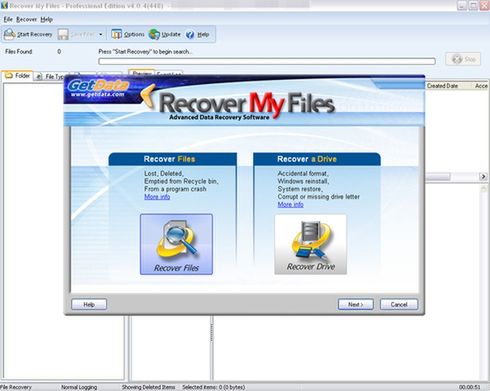This screenshot has height=391, width=490.
Task: Click the greyed Stop button
Action: coord(463,59)
